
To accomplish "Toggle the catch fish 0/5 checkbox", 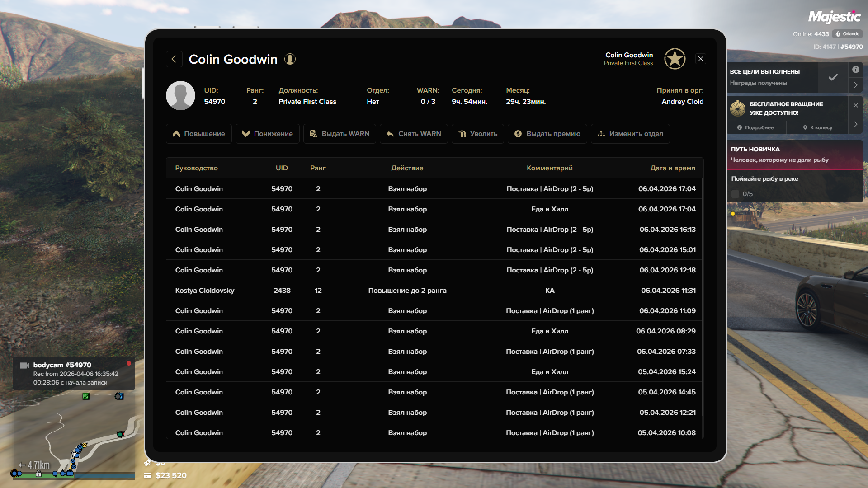I will 735,194.
